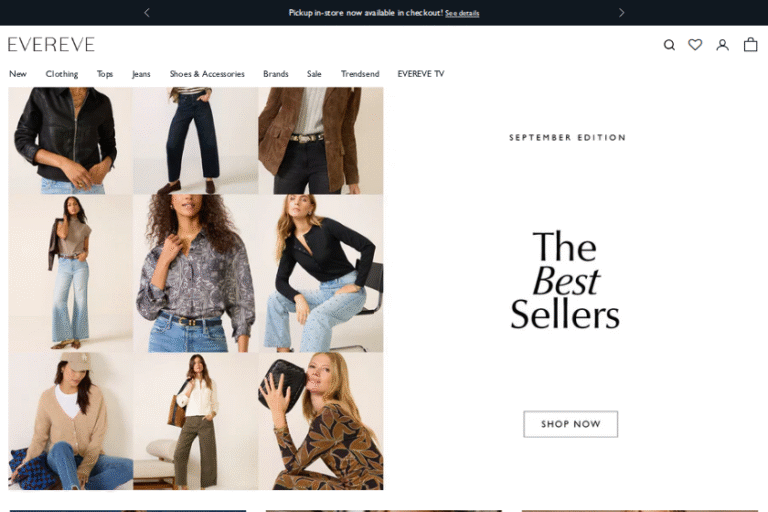Open account via the person icon
Screen dimensions: 768x512
tap(722, 45)
